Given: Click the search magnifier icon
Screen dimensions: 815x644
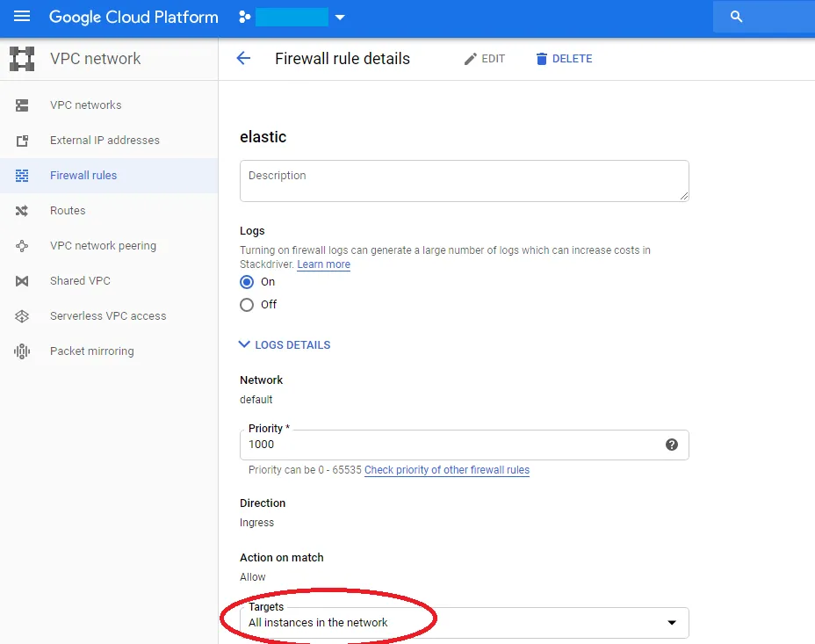Looking at the screenshot, I should (737, 17).
